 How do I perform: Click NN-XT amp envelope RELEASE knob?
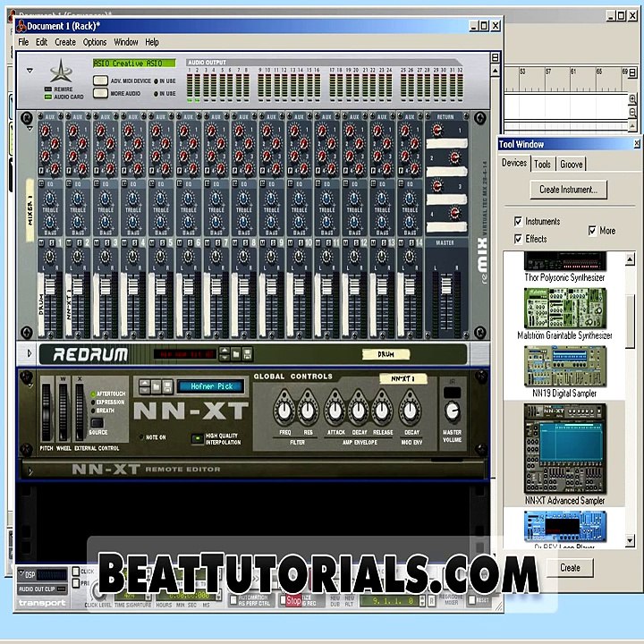coord(383,410)
